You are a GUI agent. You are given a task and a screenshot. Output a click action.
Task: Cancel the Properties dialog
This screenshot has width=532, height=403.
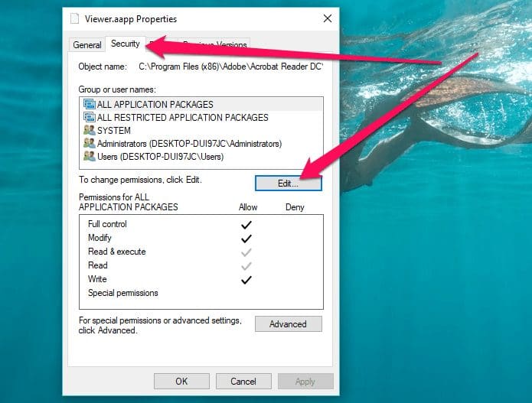[x=243, y=382]
